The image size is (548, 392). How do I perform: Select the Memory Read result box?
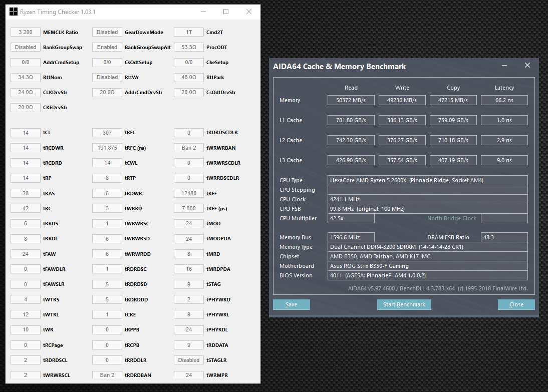[x=351, y=100]
